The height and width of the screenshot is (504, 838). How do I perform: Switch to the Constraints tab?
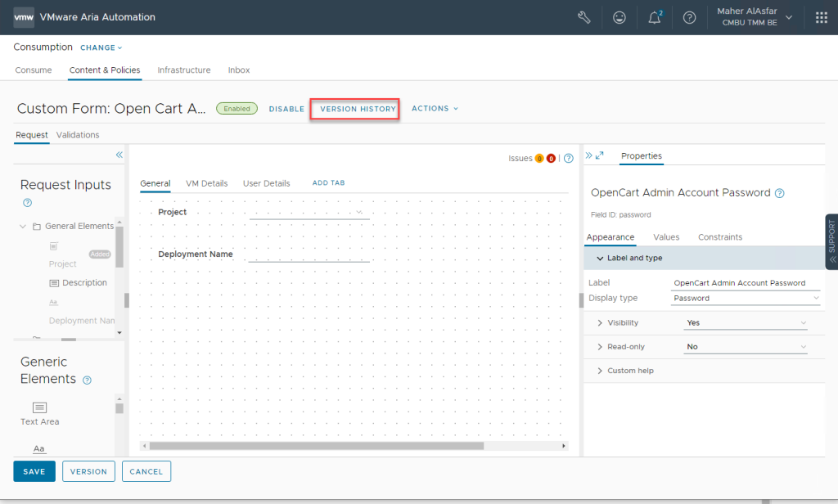click(x=720, y=236)
